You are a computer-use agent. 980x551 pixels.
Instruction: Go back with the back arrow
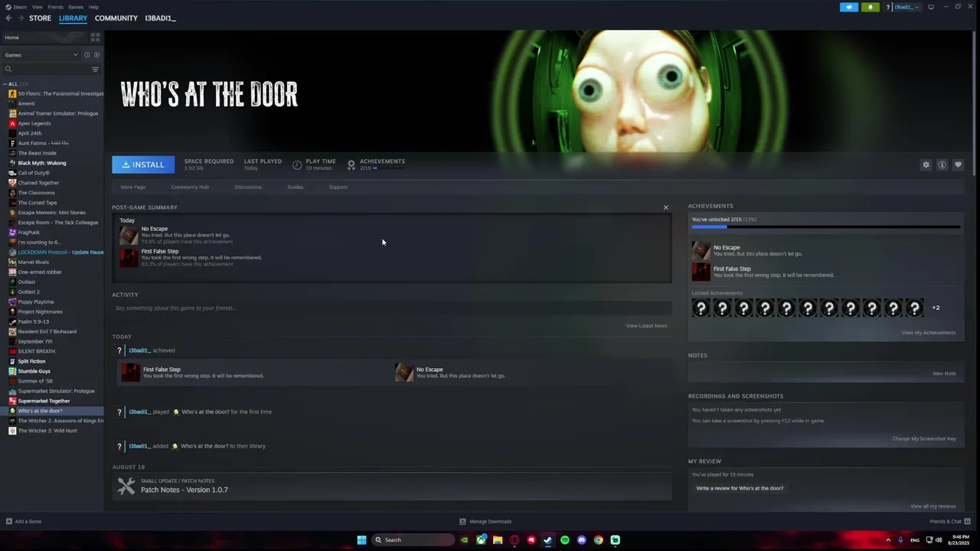[x=8, y=18]
